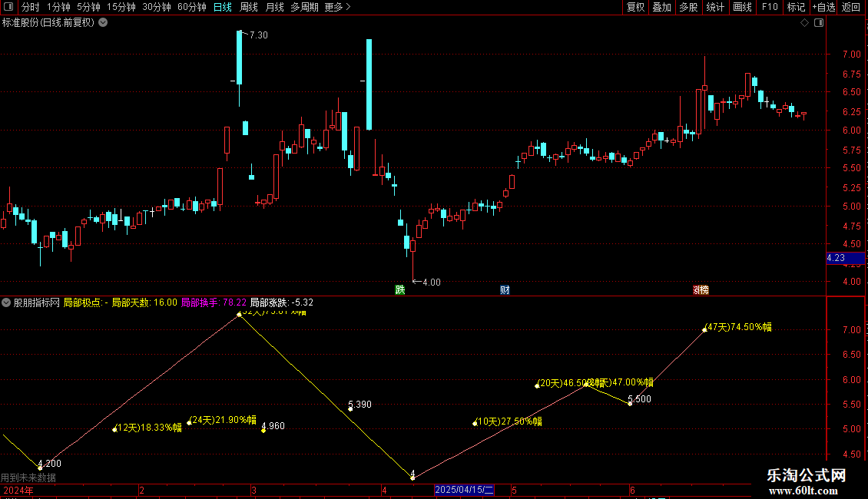
Task: Switch to the 月线 monthly chart
Action: [274, 7]
